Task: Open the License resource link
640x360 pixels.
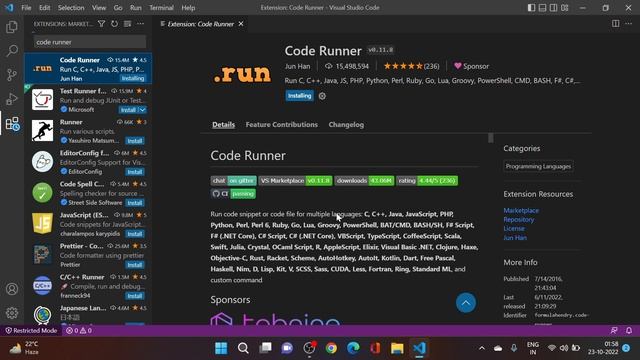Action: click(x=514, y=229)
